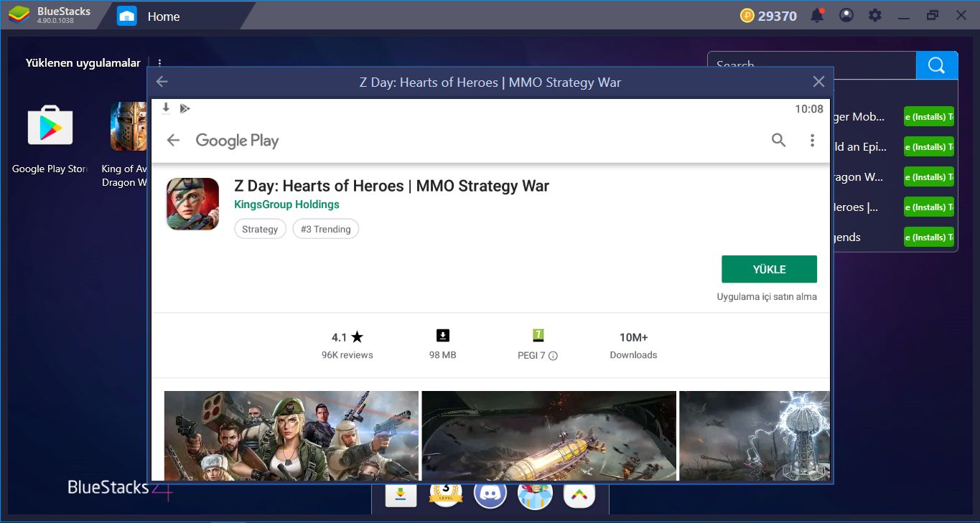Open BlueStacks settings gear icon
Screen dimensions: 980x523
tap(874, 15)
